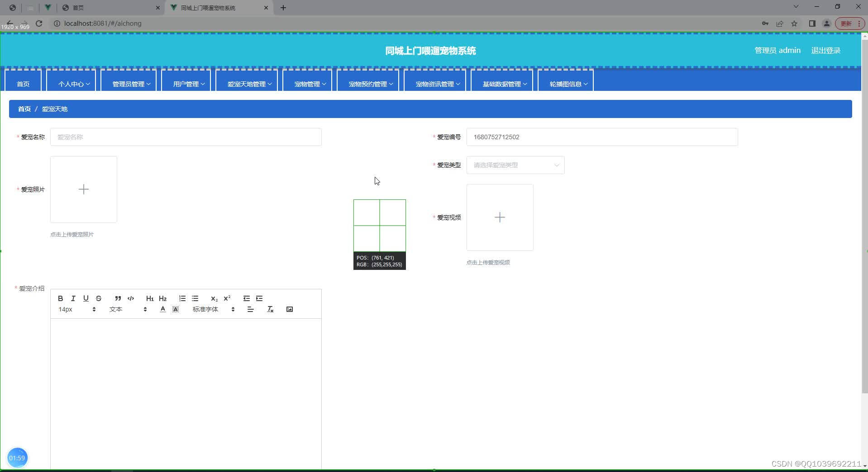The width and height of the screenshot is (868, 472).
Task: Click the 爱宠编号 input field
Action: tap(602, 137)
